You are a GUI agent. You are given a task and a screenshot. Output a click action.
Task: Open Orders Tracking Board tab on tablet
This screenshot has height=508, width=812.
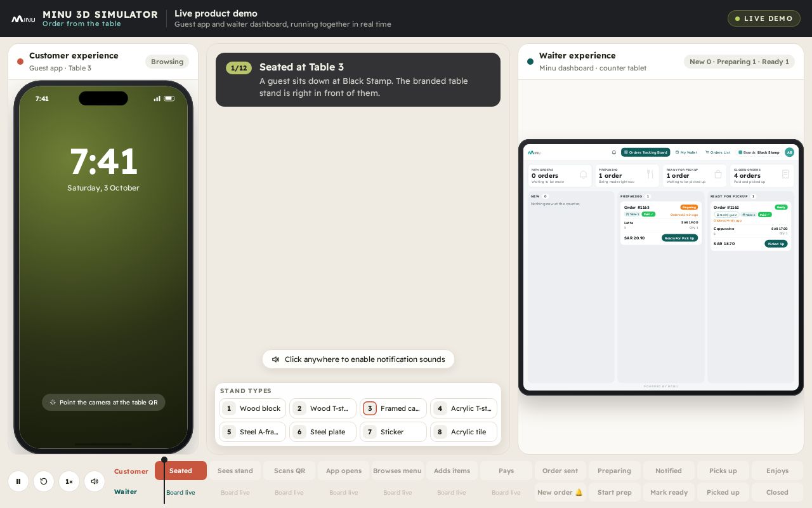pos(645,152)
